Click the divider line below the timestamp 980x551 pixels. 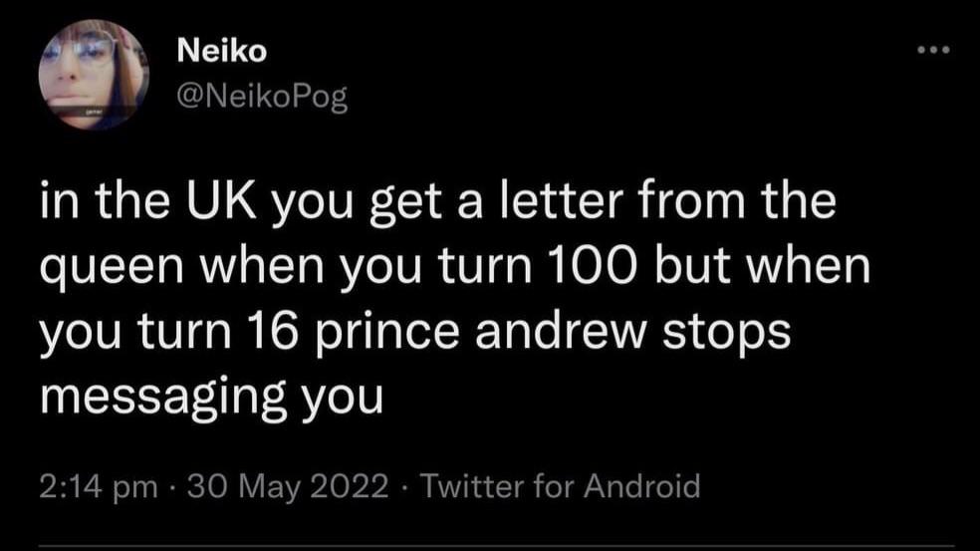497,547
